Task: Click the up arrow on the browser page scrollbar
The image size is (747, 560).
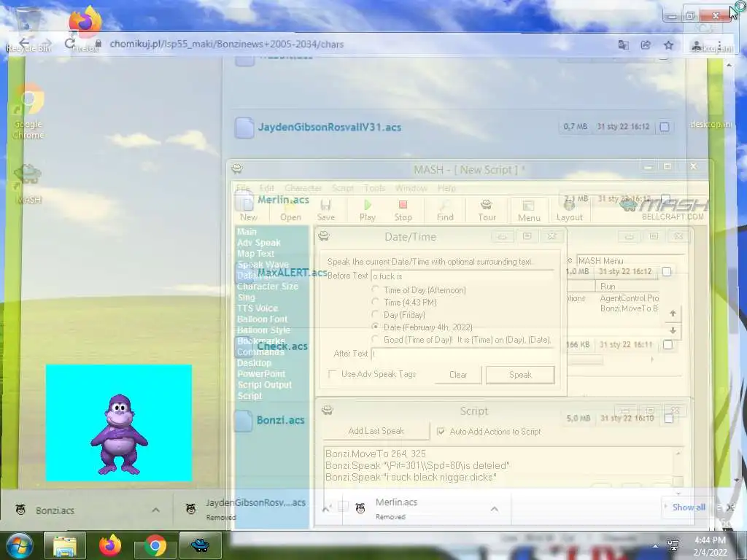Action: click(729, 65)
